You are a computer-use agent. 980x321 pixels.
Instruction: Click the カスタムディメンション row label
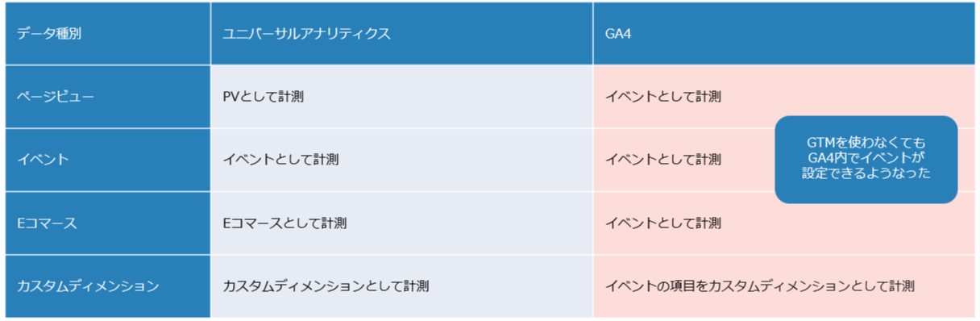[x=107, y=286]
